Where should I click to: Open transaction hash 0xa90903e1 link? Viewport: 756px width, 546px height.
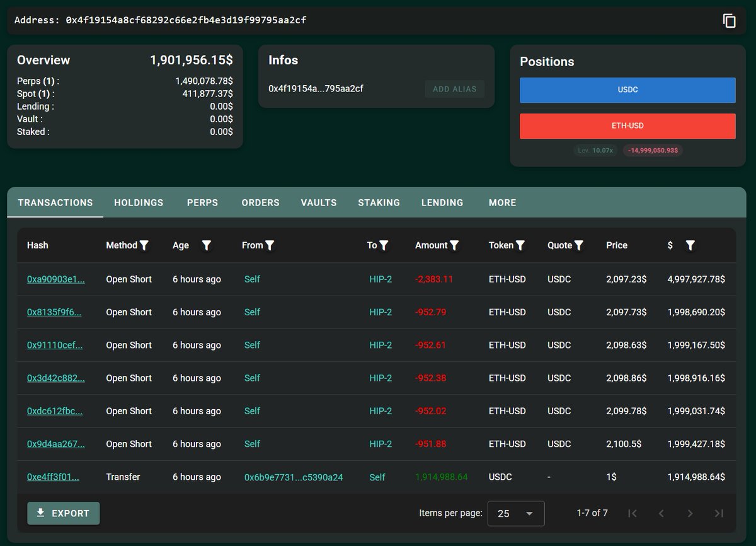[55, 279]
